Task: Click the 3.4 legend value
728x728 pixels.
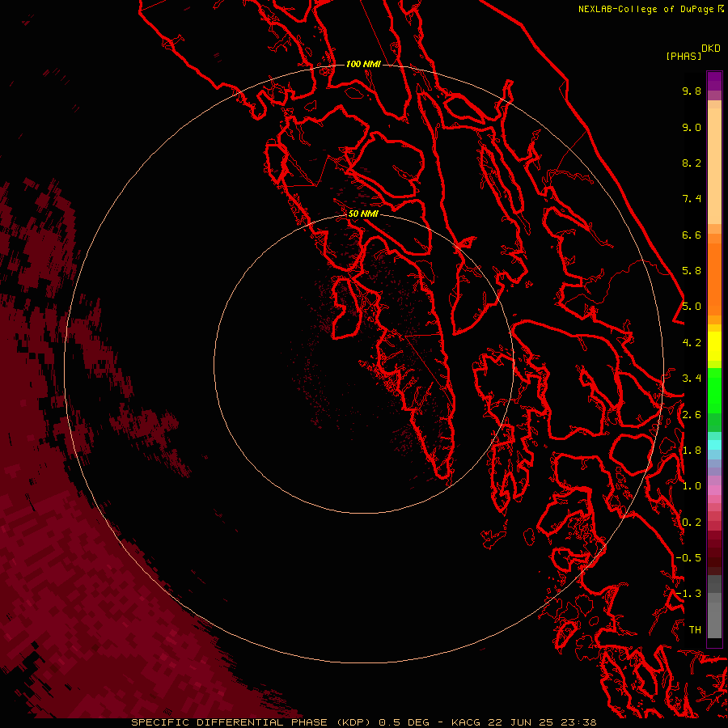Action: pyautogui.click(x=692, y=379)
